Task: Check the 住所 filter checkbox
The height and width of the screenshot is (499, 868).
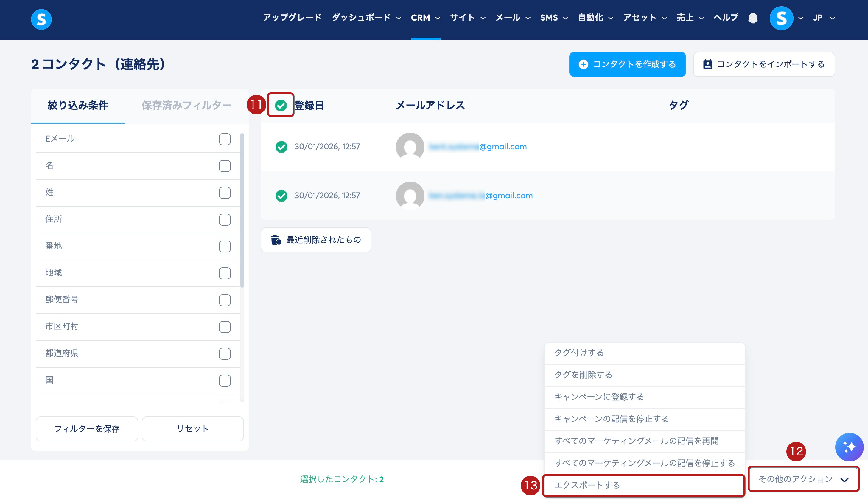Action: (225, 220)
